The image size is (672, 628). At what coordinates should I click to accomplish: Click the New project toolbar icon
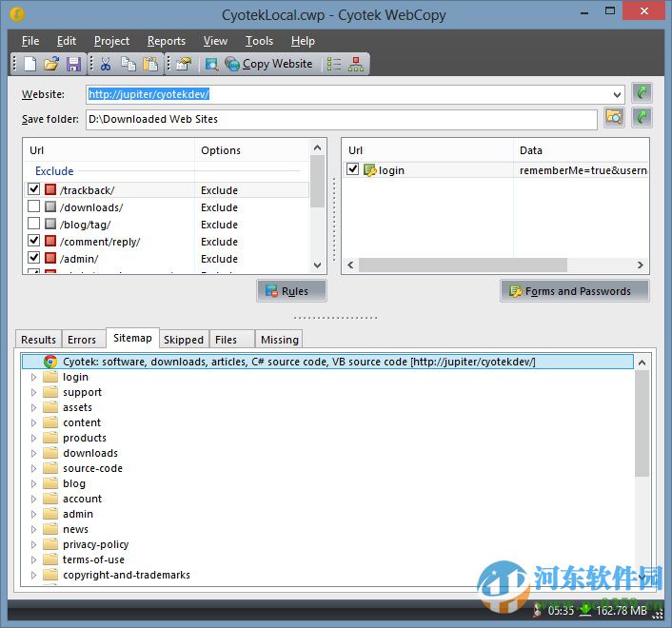(30, 64)
